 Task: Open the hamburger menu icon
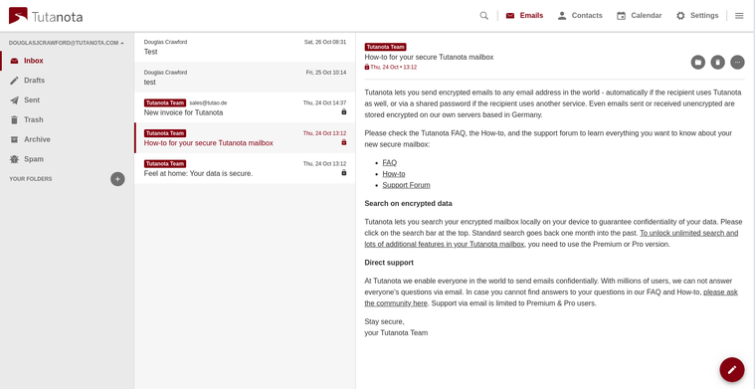pyautogui.click(x=739, y=15)
